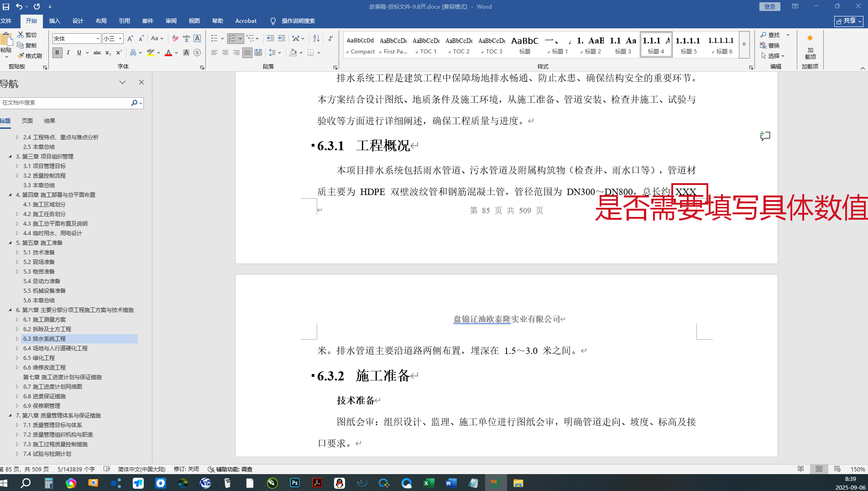
Task: Toggle subscript formatting
Action: [x=108, y=53]
